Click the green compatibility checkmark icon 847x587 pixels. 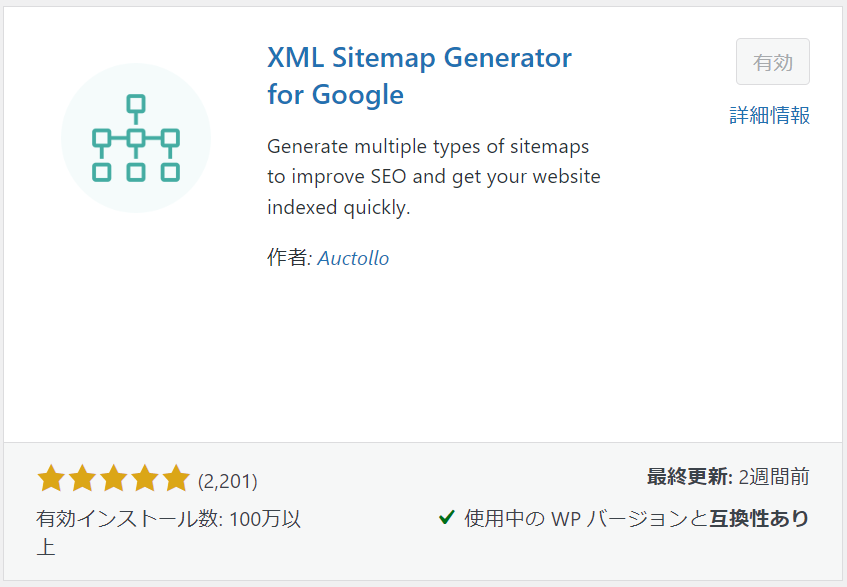tap(447, 517)
